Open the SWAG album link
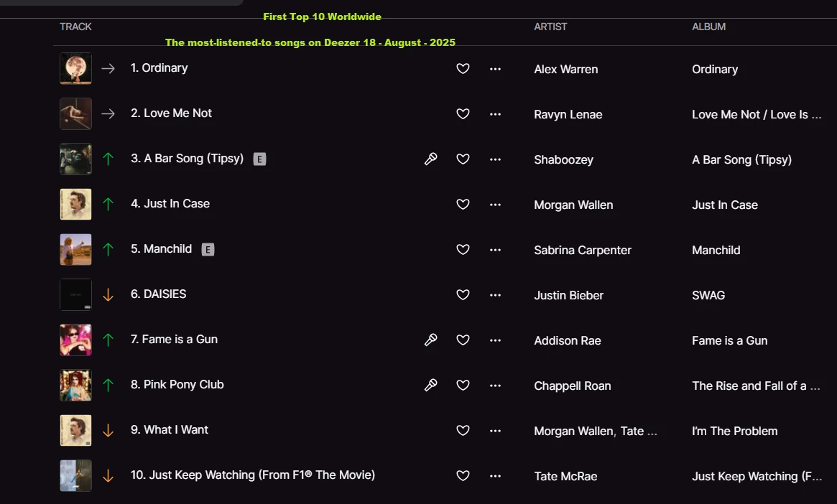 point(708,295)
